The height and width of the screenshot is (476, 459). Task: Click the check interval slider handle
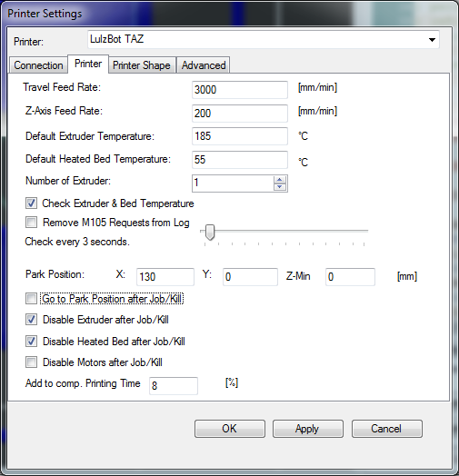point(210,233)
